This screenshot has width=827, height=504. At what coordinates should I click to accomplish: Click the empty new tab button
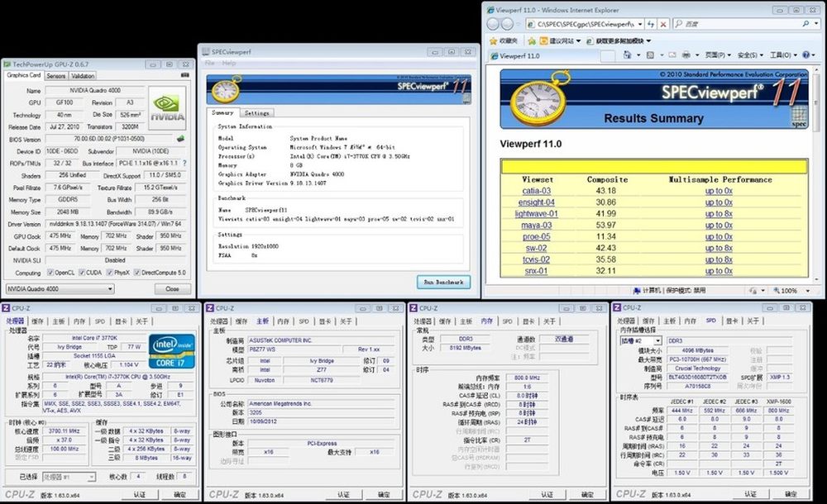tap(608, 56)
